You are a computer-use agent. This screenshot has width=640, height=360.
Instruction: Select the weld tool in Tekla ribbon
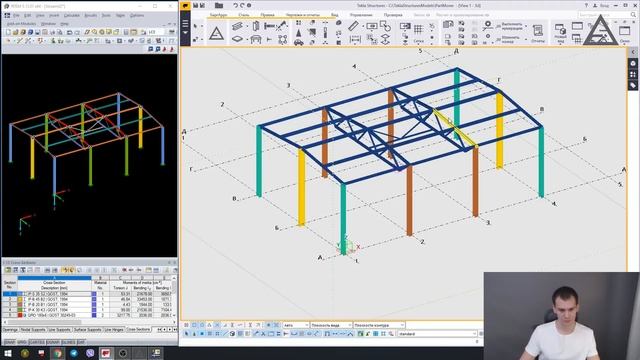point(282,26)
